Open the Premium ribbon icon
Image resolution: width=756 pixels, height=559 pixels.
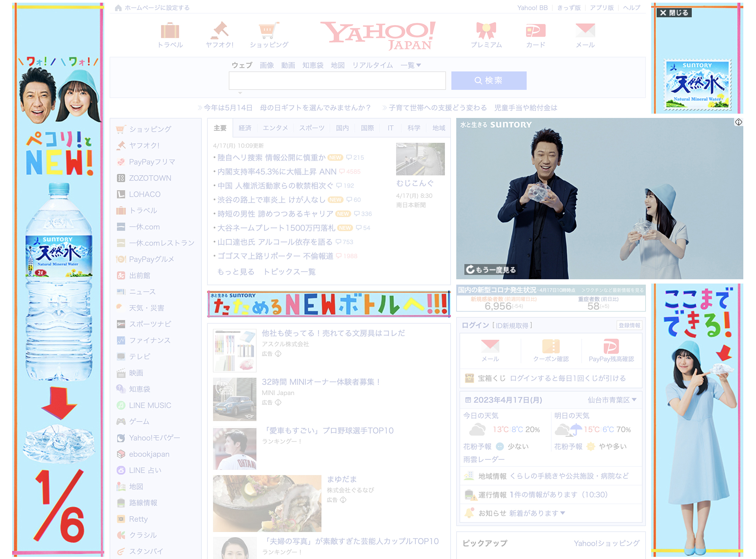[x=486, y=31]
